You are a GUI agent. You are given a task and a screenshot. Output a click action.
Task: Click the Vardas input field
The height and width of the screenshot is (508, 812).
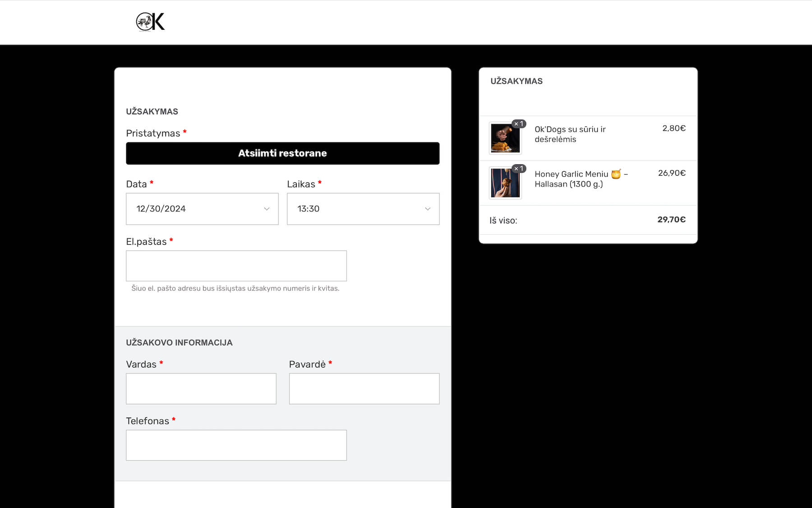click(201, 388)
